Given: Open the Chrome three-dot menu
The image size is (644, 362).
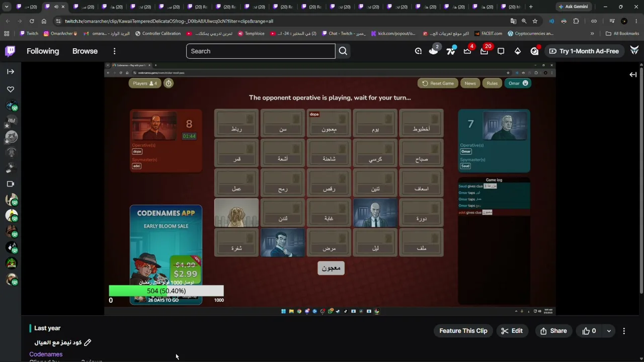Looking at the screenshot, I should point(636,21).
